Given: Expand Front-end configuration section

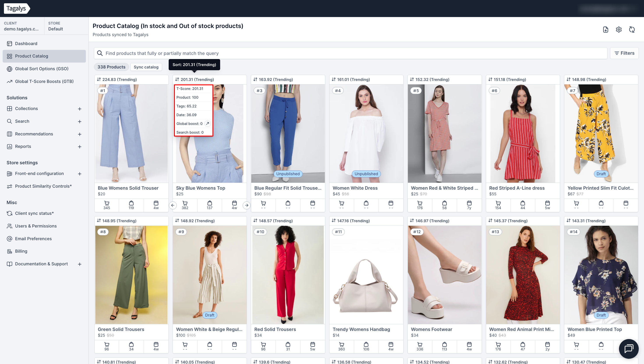Looking at the screenshot, I should pos(79,174).
